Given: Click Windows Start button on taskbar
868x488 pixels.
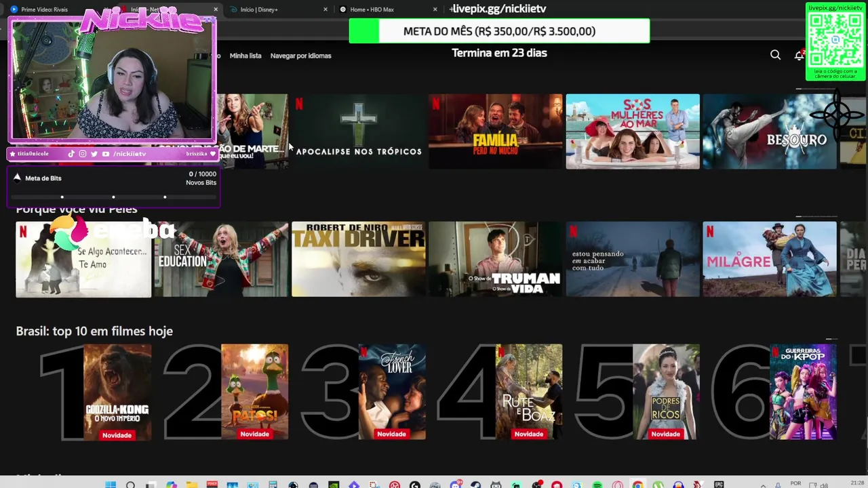Looking at the screenshot, I should (111, 485).
